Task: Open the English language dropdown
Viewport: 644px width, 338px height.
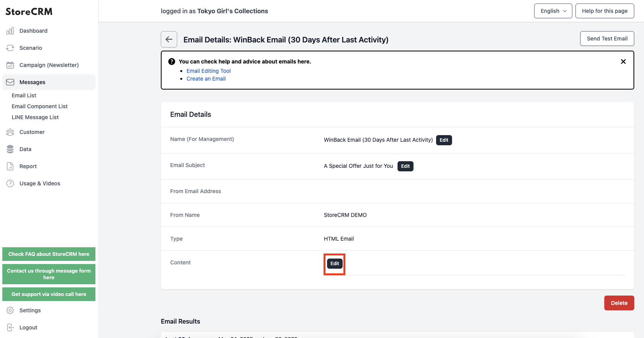Action: click(x=553, y=11)
